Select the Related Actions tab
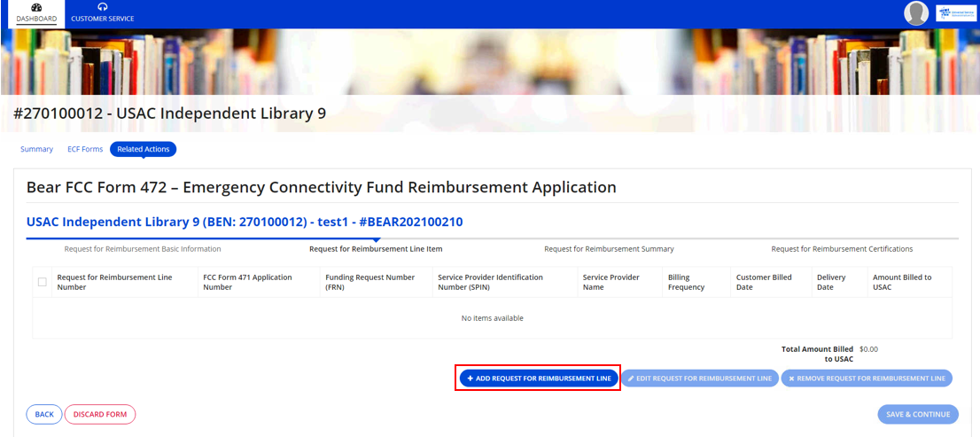 (x=144, y=150)
